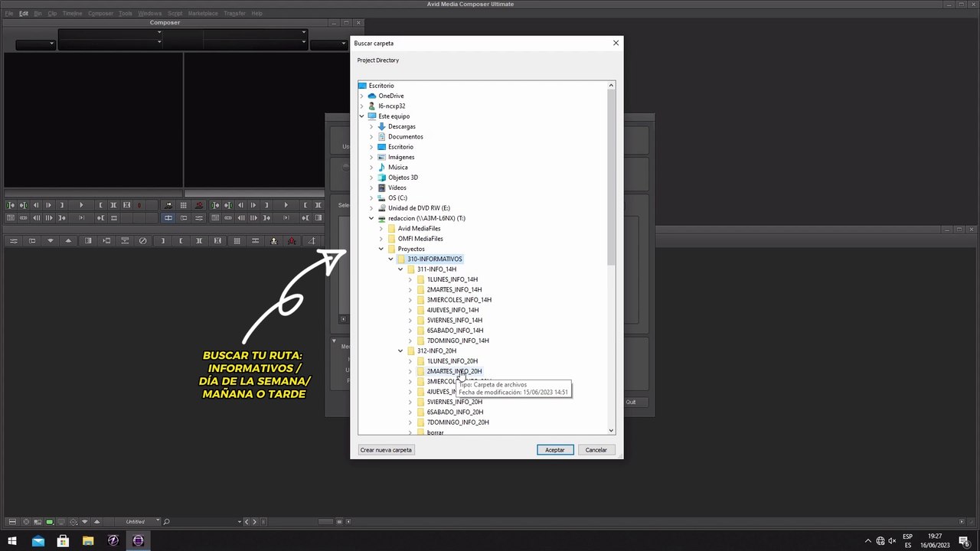
Task: Open the Timeline menu
Action: [72, 13]
